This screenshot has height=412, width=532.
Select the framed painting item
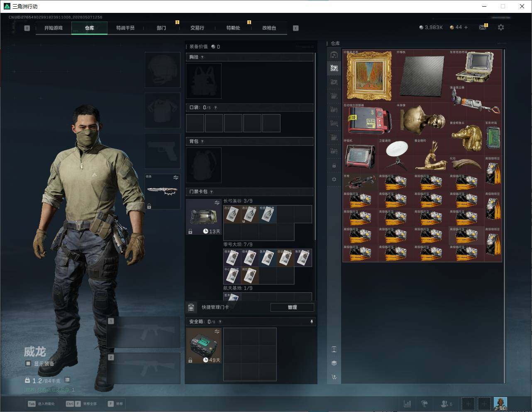pos(369,76)
